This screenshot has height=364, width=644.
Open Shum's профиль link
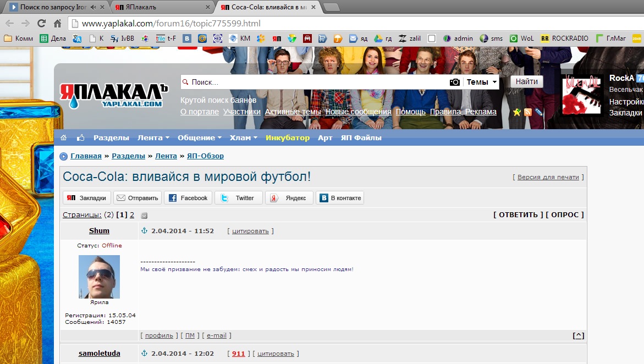coord(159,335)
